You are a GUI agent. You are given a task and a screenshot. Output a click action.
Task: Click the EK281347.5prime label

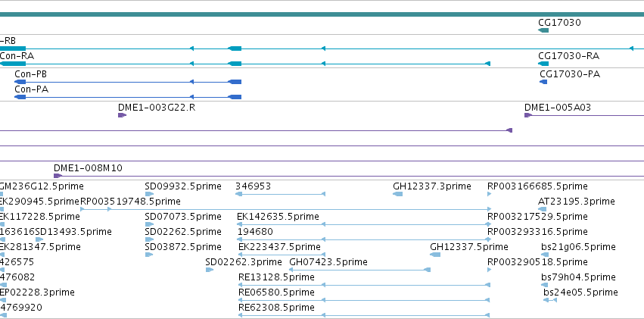pos(40,247)
